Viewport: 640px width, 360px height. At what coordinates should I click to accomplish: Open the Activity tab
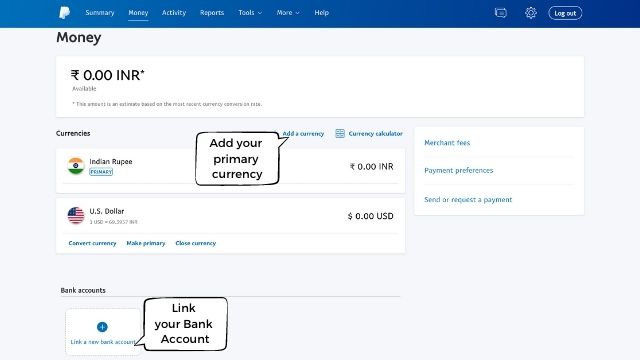tap(174, 13)
